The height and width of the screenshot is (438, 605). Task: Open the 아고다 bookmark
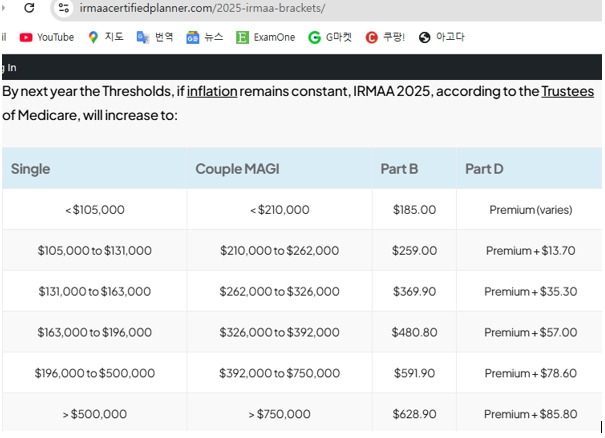coord(441,37)
